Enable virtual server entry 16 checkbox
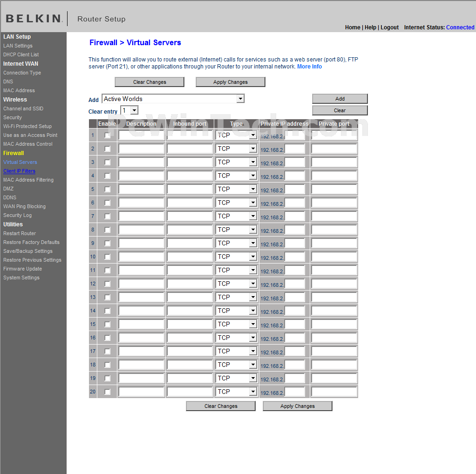The height and width of the screenshot is (474, 476). tap(107, 338)
